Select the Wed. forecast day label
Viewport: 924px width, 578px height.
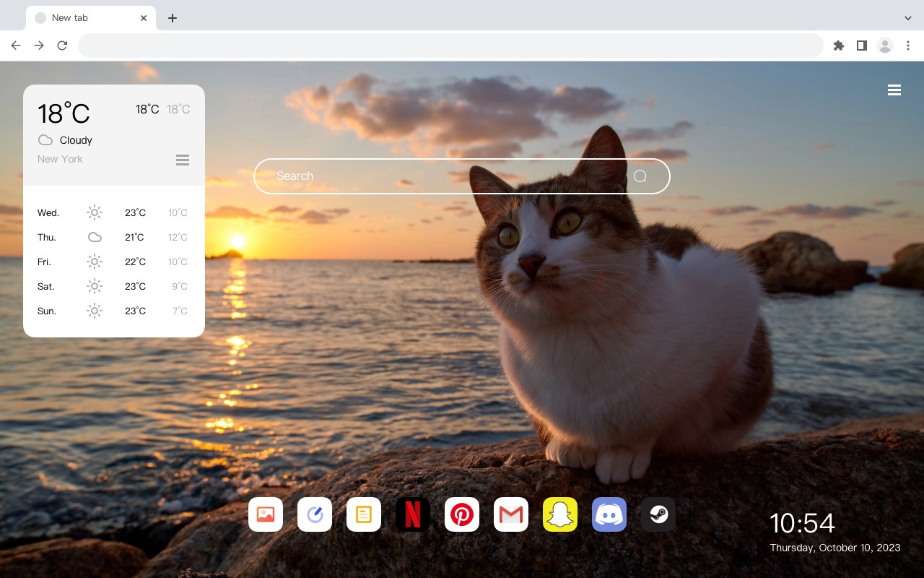click(48, 212)
